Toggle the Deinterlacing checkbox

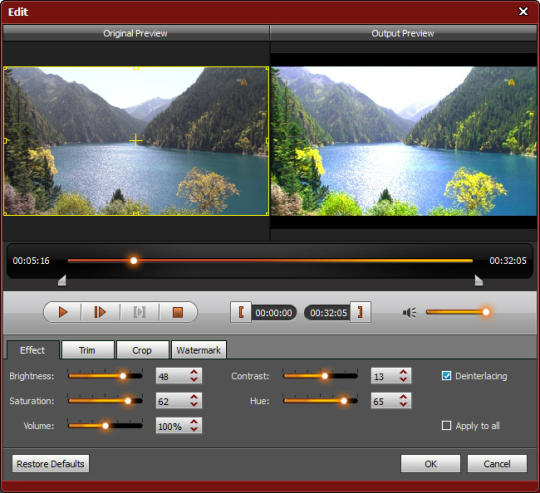446,376
